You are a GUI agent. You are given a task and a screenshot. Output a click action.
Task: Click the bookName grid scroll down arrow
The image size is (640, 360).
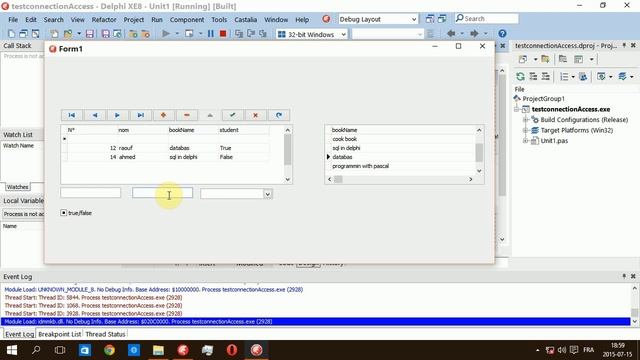pyautogui.click(x=479, y=171)
